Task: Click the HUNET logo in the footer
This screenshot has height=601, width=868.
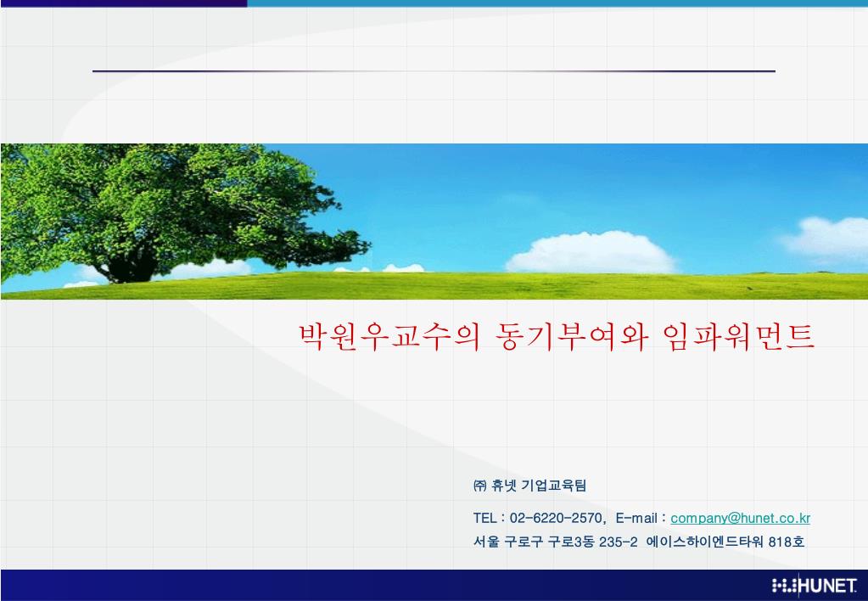Action: (x=815, y=586)
